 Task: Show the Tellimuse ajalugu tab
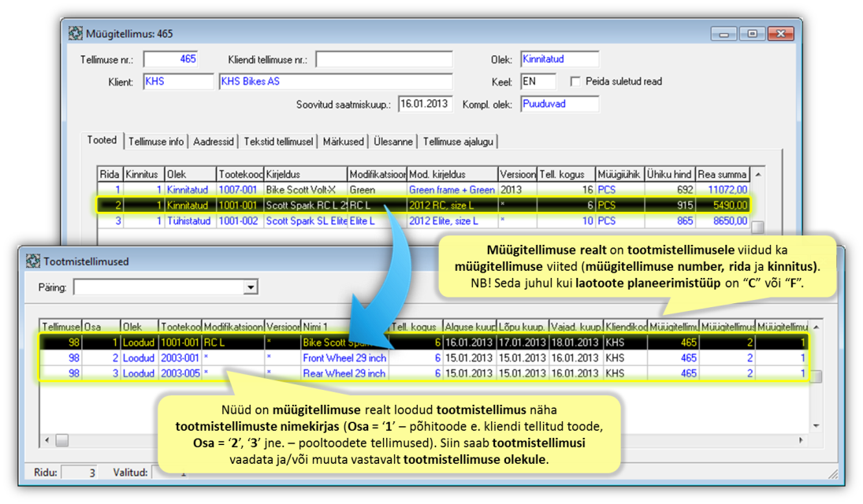pyautogui.click(x=458, y=142)
